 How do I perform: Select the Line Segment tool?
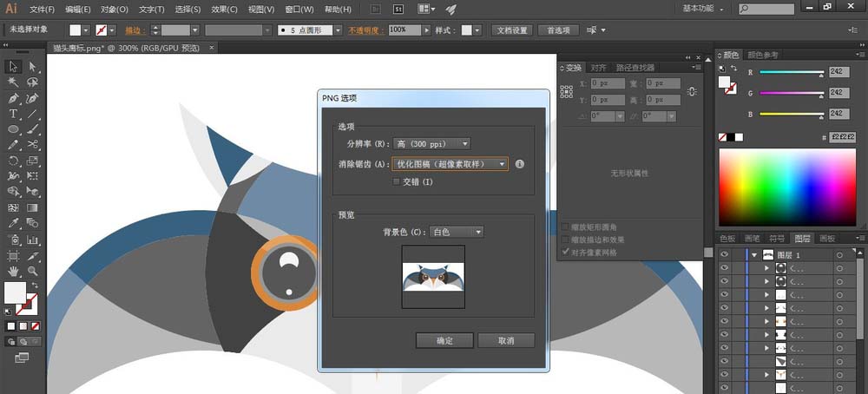tap(33, 114)
